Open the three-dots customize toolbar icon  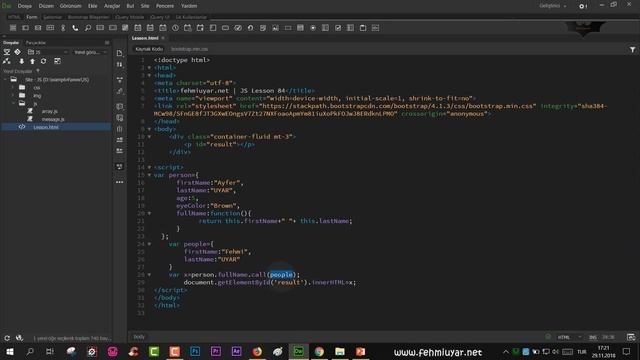point(120,182)
